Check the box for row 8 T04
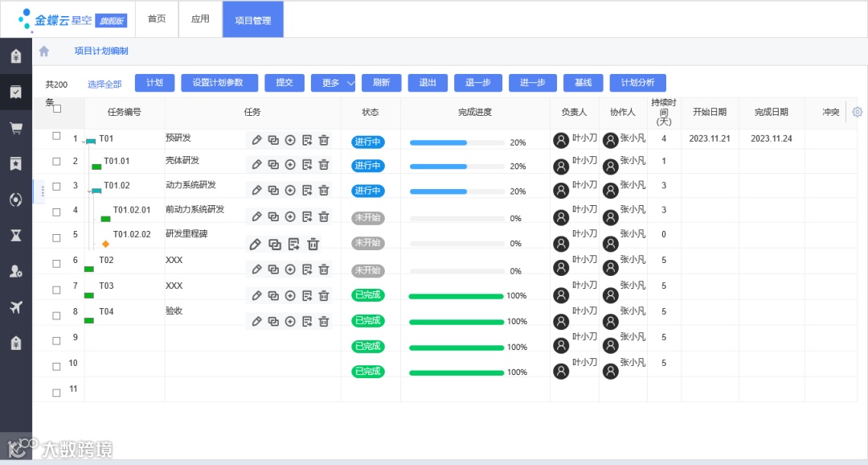Image resolution: width=868 pixels, height=465 pixels. [56, 315]
